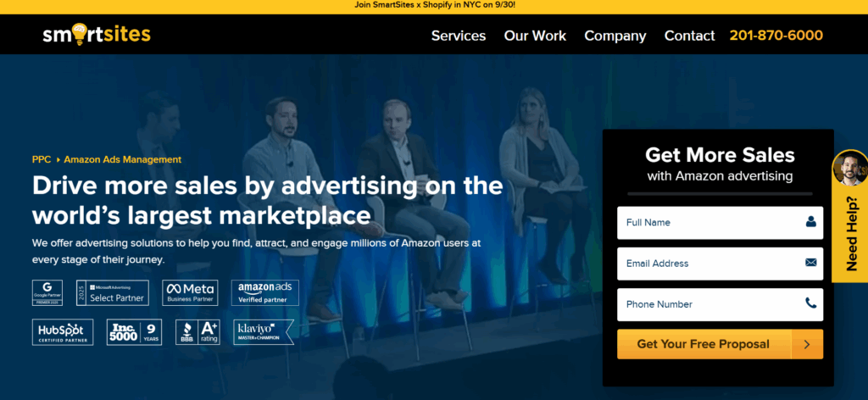Click the HubSpot Certified Partner badge
The height and width of the screenshot is (400, 868).
tap(63, 332)
